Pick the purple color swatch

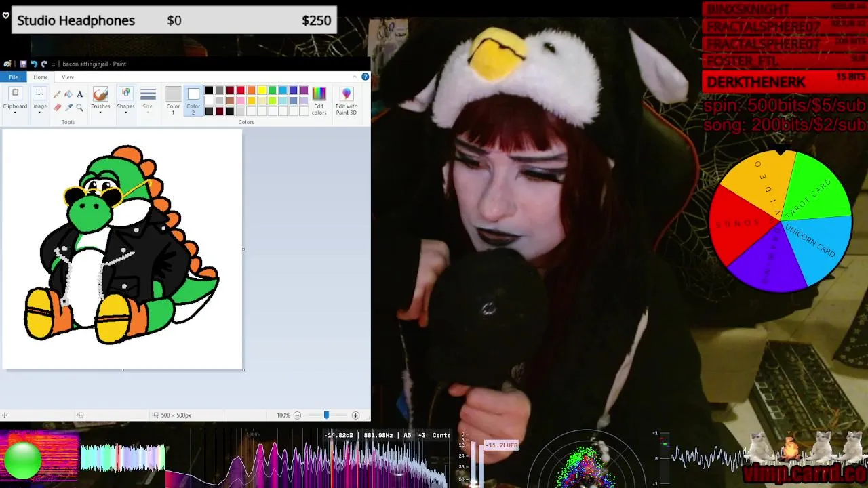304,90
